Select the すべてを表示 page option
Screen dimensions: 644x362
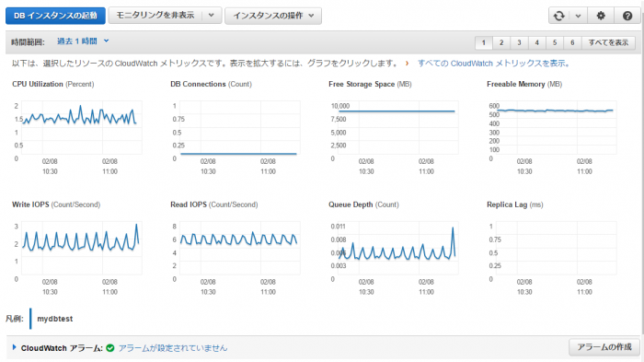pos(608,42)
